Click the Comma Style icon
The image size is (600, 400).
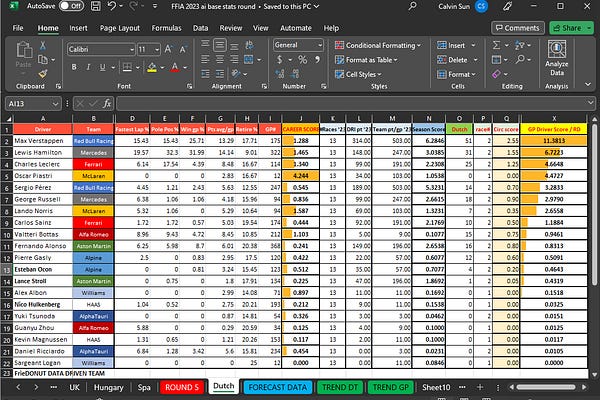(x=317, y=60)
